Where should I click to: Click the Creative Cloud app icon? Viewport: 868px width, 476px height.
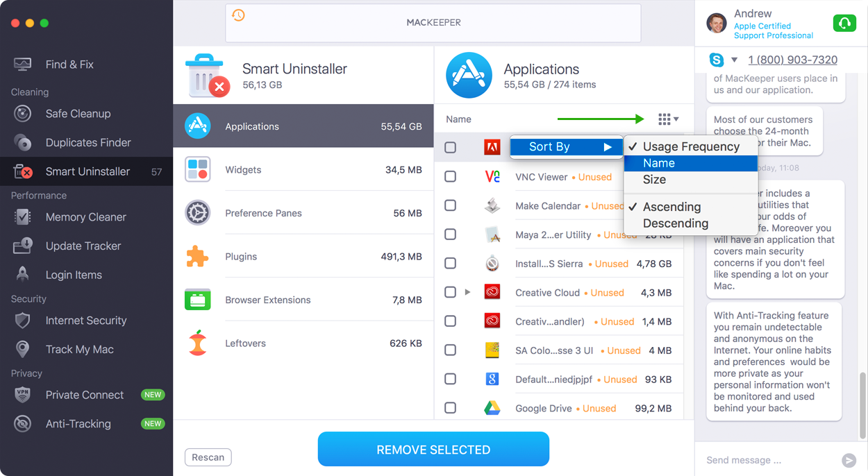(492, 293)
